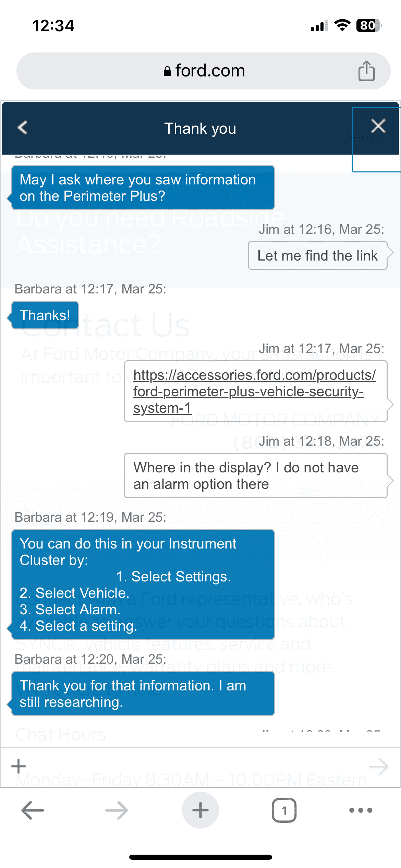401x868 pixels.
Task: Tap the Instrument Cluster instructions bubble
Action: 143,584
